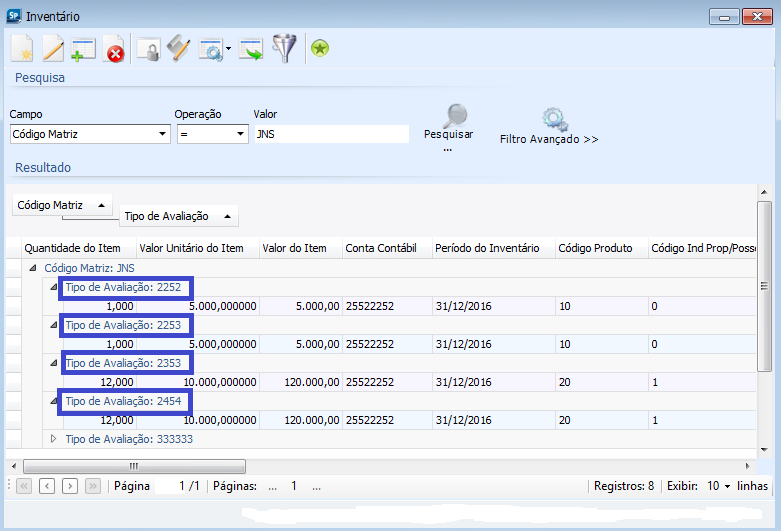Viewport: 781px width, 531px height.
Task: Click the table with green plus icon
Action: (x=83, y=50)
